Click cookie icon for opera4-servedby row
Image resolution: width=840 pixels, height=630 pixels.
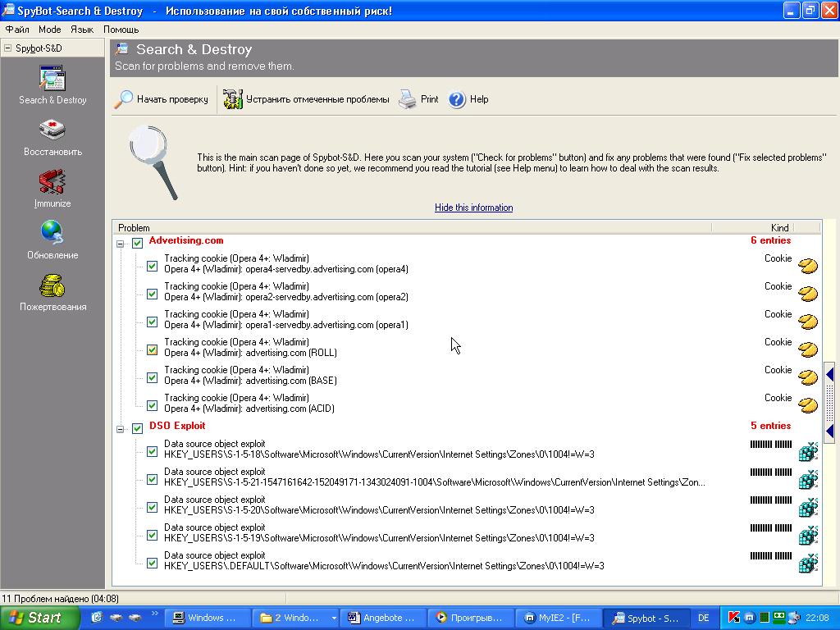tap(808, 266)
